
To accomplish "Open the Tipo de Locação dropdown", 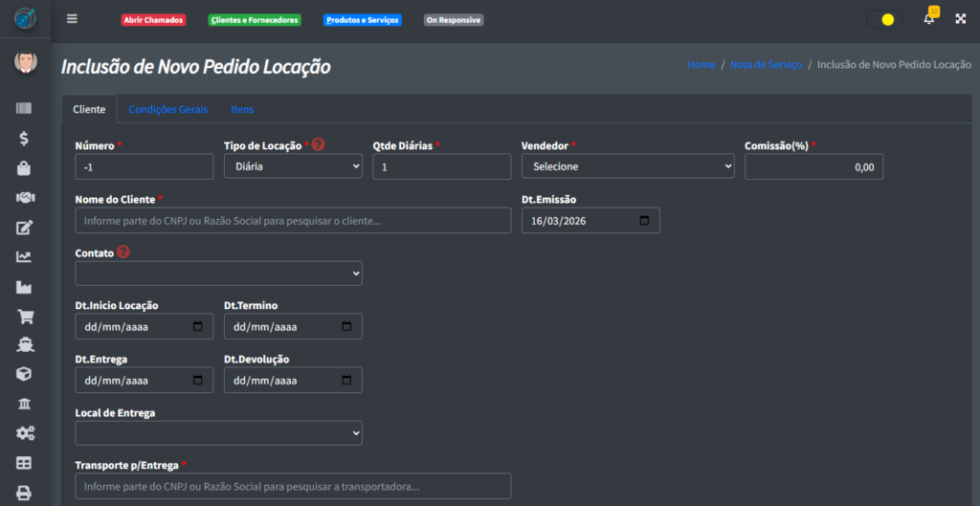I will 293,166.
